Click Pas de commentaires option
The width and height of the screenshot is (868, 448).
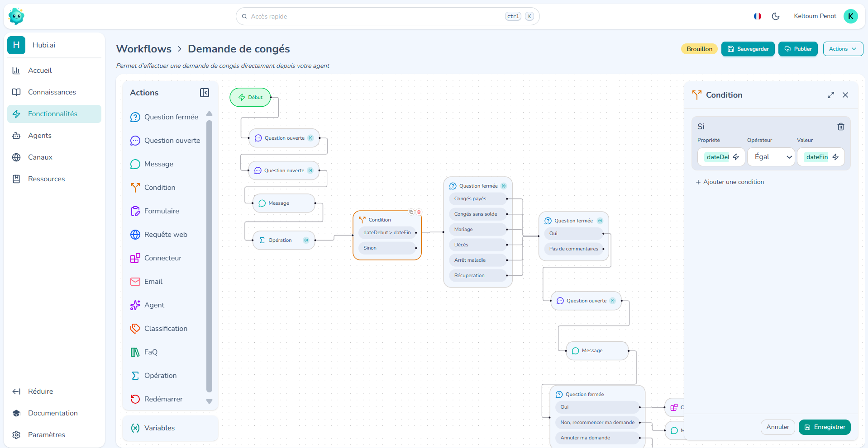pos(574,249)
